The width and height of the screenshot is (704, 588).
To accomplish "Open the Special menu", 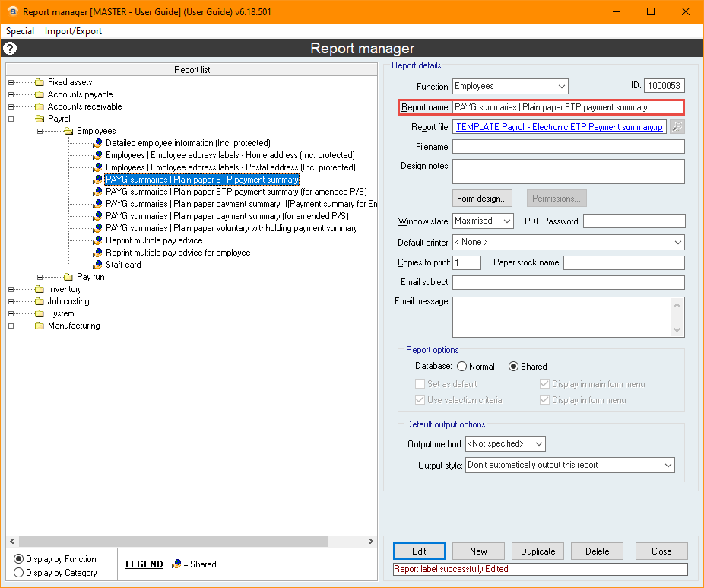I will (21, 31).
